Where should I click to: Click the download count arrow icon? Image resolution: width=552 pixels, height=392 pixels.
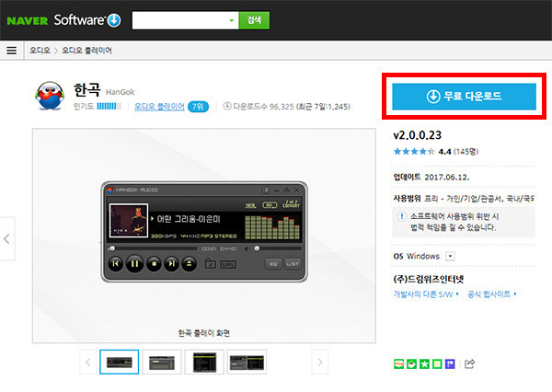click(x=227, y=106)
